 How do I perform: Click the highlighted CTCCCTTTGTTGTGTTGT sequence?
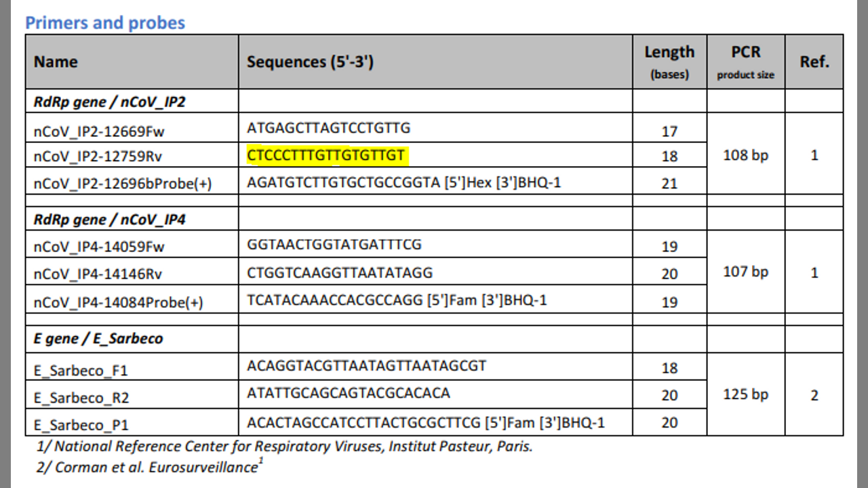tap(326, 156)
